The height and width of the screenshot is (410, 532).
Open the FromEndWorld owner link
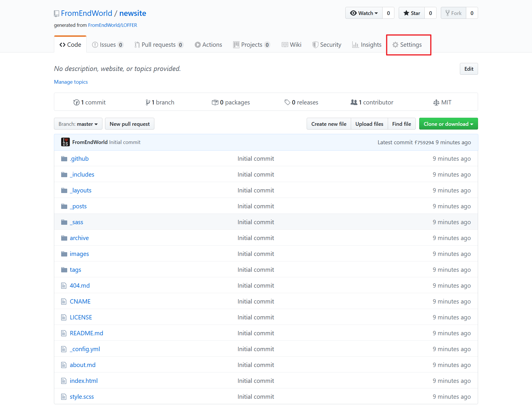click(87, 13)
